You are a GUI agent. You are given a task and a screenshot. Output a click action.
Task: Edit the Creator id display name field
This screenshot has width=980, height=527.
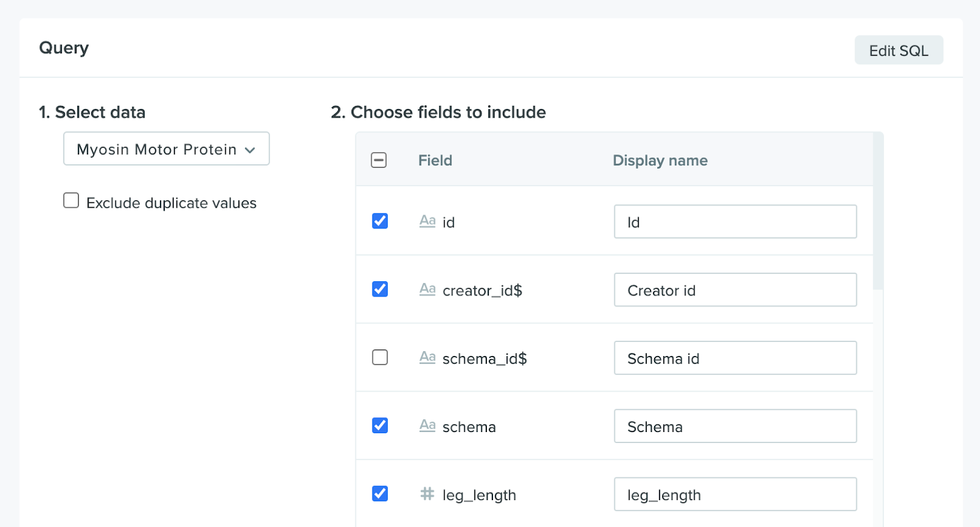coord(735,290)
